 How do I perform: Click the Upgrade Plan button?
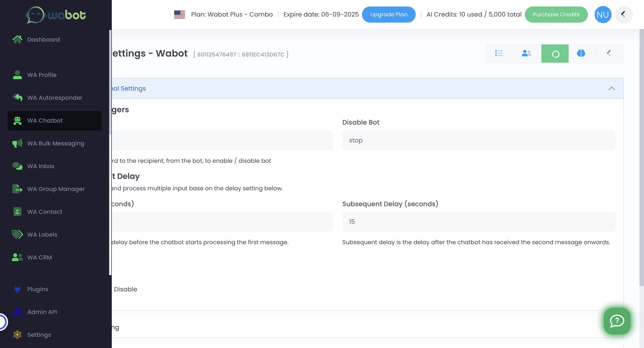(389, 14)
